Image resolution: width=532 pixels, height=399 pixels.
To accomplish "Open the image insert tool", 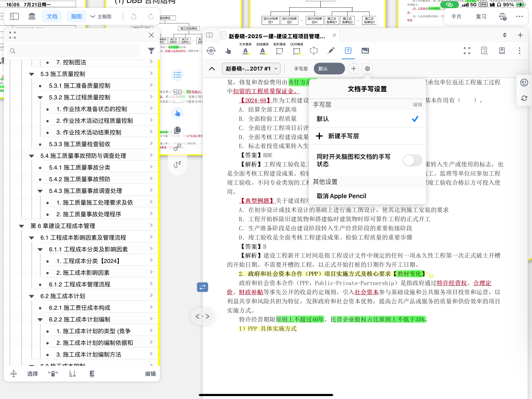I will click(365, 51).
